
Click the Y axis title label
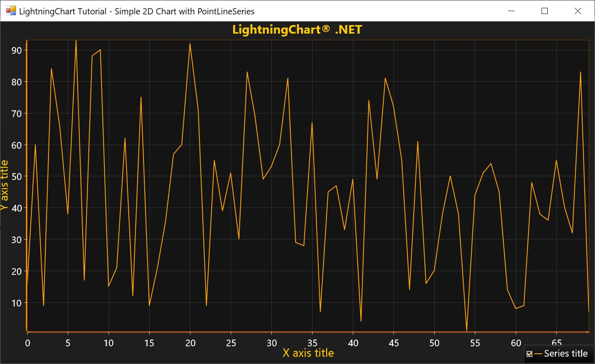[5, 185]
